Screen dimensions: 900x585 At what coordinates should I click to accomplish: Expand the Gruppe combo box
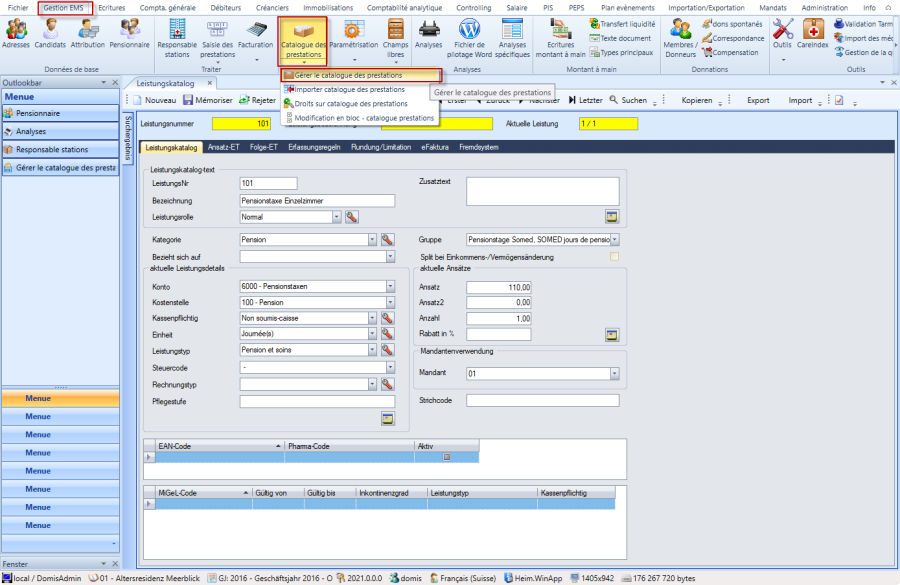614,240
